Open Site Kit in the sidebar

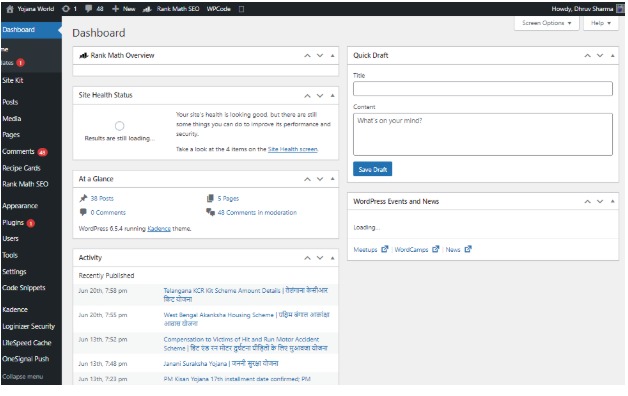tap(13, 80)
